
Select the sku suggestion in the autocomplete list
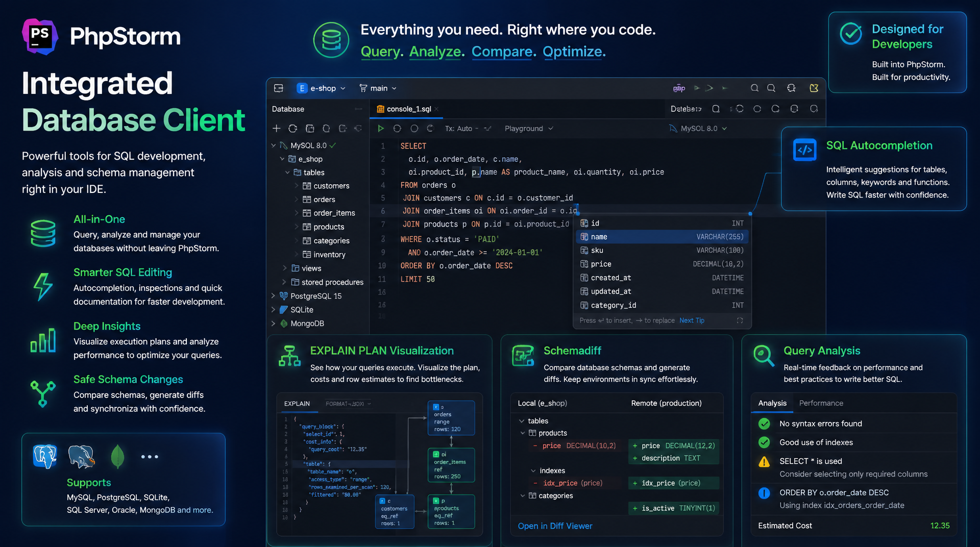click(662, 251)
